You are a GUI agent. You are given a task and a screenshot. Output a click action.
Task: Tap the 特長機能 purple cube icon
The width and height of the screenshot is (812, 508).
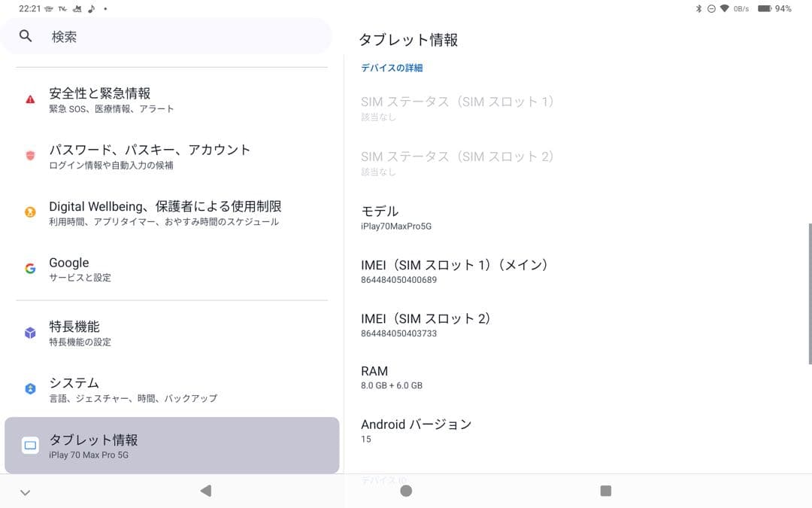pos(30,333)
